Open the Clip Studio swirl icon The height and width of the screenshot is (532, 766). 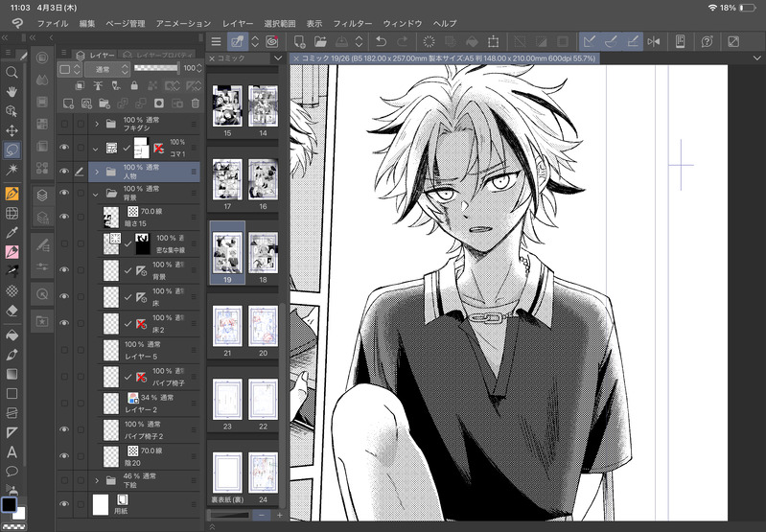[272, 41]
